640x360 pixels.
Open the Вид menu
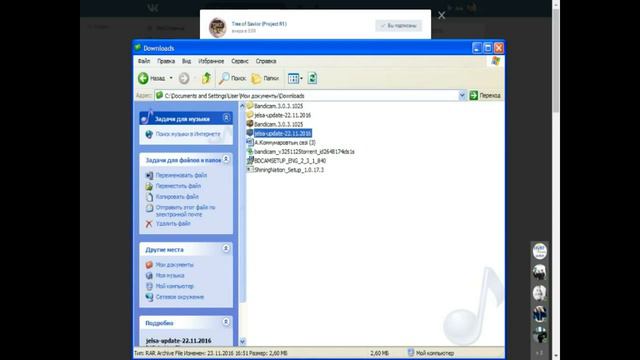[187, 61]
